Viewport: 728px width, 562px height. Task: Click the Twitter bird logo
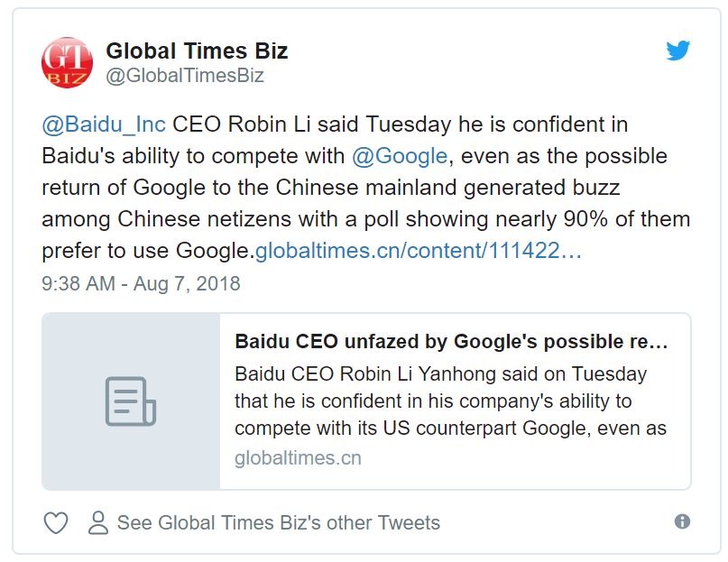pyautogui.click(x=677, y=51)
